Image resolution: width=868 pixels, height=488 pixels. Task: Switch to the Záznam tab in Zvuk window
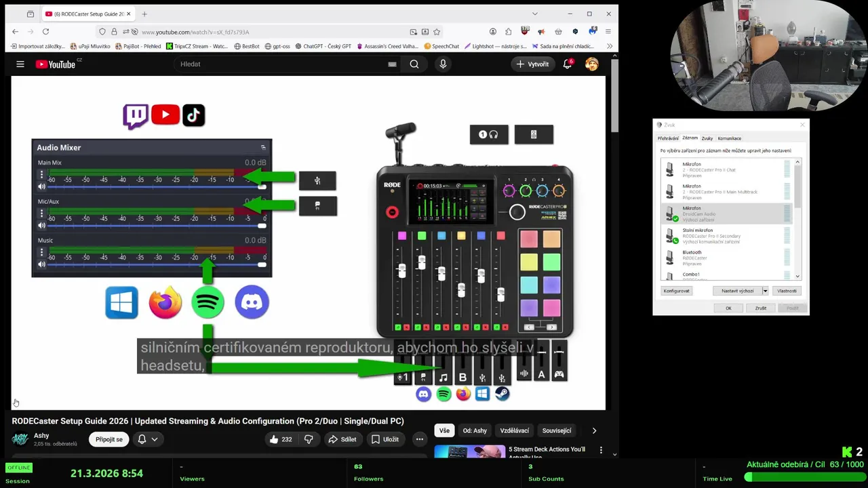click(690, 138)
